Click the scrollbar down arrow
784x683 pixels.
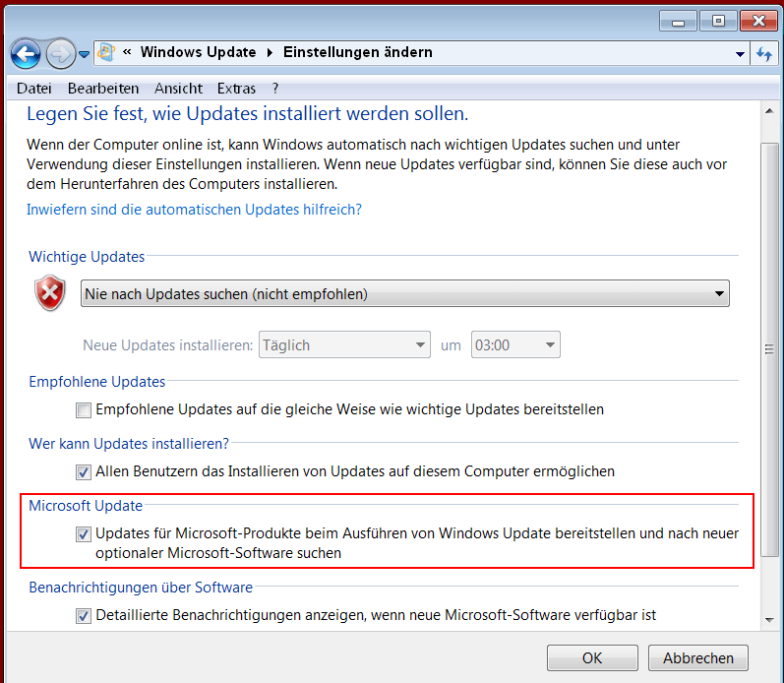[769, 620]
